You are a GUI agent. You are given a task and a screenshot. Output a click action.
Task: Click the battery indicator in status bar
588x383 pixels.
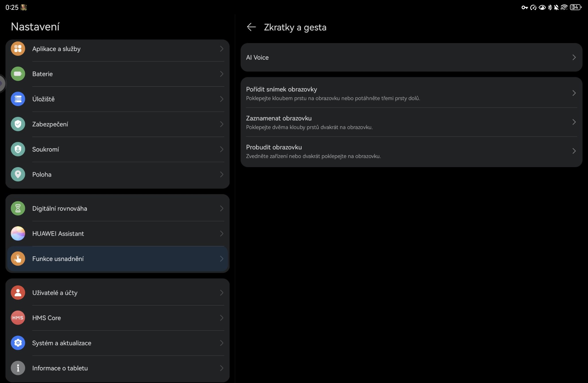point(576,7)
